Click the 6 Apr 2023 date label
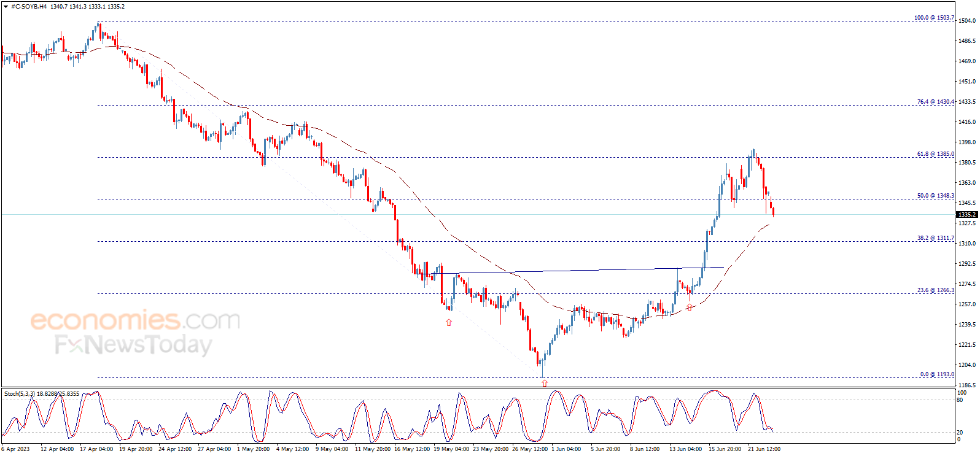Image resolution: width=980 pixels, height=456 pixels. point(15,449)
